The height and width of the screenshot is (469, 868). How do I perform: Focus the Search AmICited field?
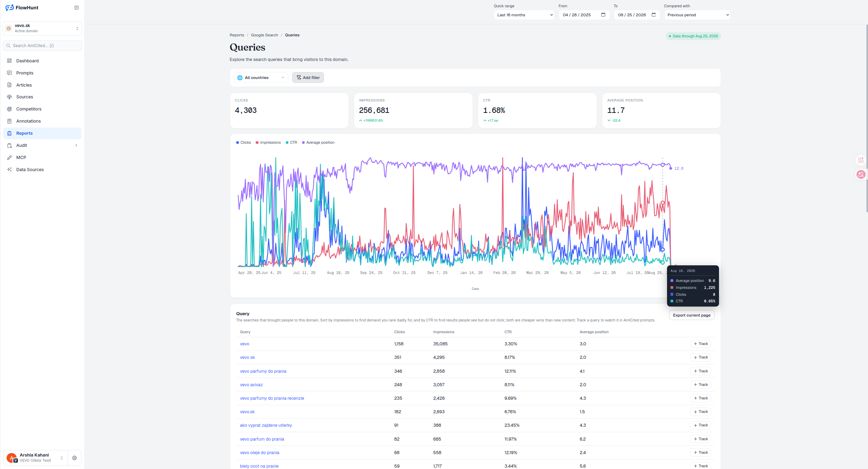tap(42, 46)
